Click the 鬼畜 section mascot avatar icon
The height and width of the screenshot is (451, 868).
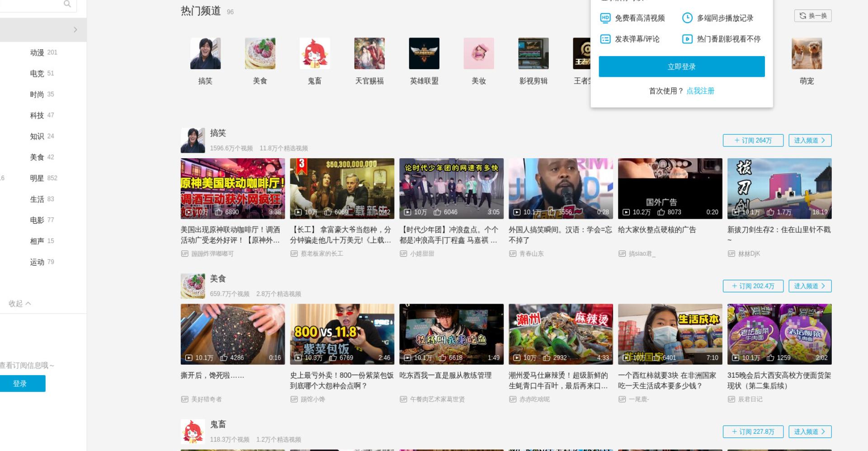coord(193,431)
